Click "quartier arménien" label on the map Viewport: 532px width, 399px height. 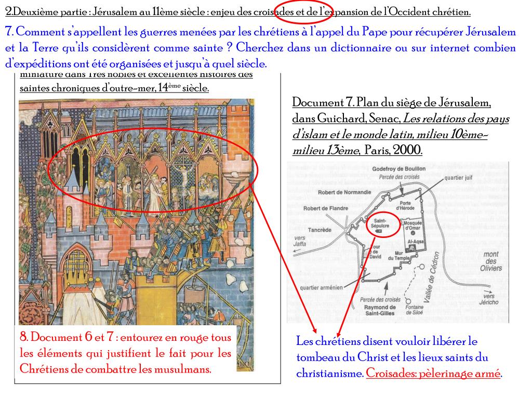(x=321, y=288)
